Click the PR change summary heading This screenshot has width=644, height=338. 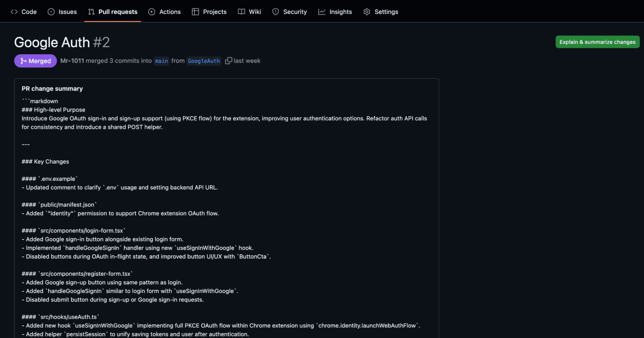tap(52, 89)
